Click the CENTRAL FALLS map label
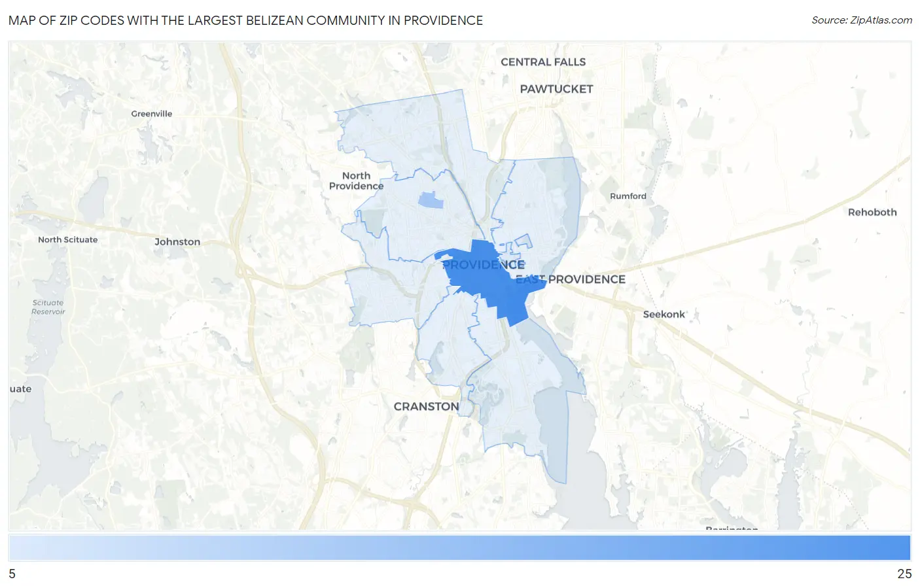This screenshot has width=920, height=588. coord(543,62)
